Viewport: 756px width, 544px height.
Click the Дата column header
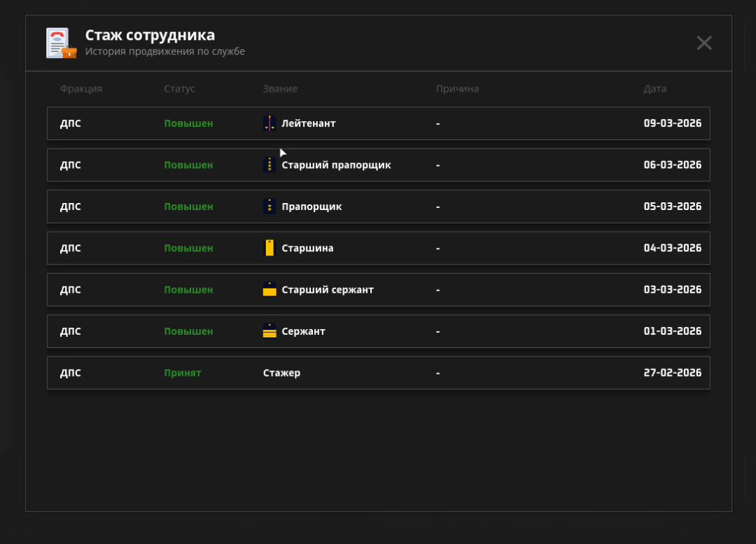coord(654,89)
